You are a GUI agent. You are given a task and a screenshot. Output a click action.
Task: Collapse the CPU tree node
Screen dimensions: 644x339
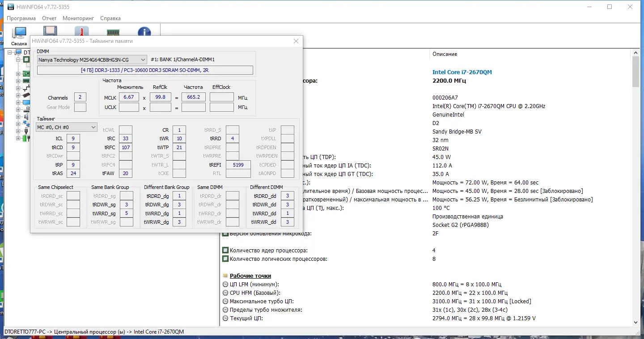tap(18, 59)
